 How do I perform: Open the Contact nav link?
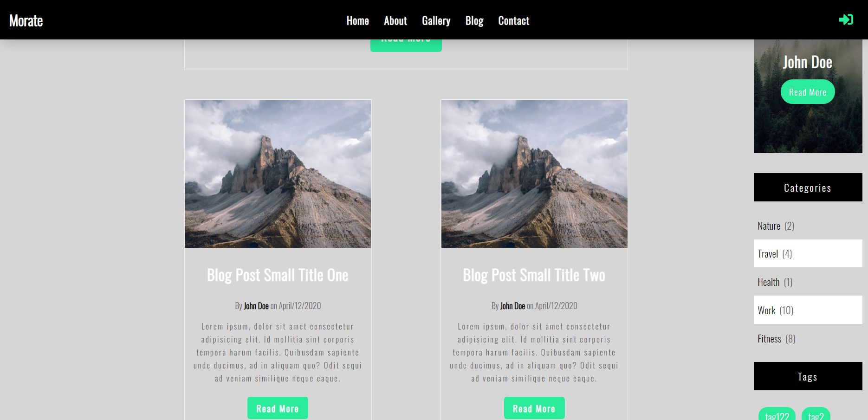513,21
